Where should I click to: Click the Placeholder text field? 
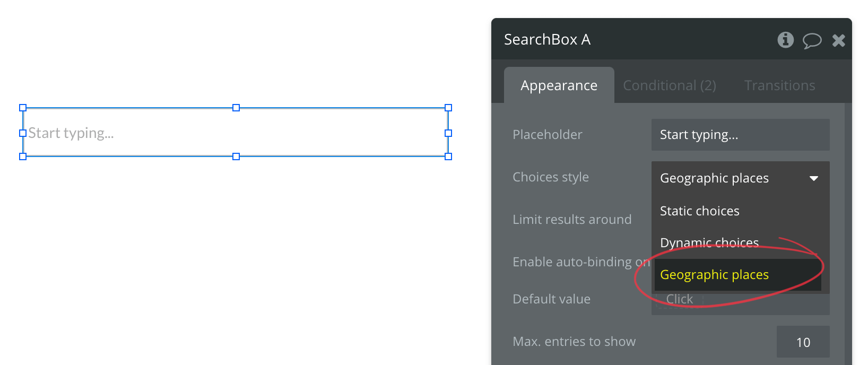pyautogui.click(x=740, y=135)
